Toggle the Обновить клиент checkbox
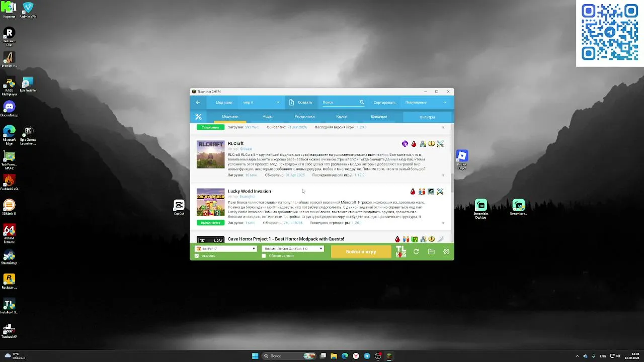Image resolution: width=644 pixels, height=362 pixels. tap(264, 256)
